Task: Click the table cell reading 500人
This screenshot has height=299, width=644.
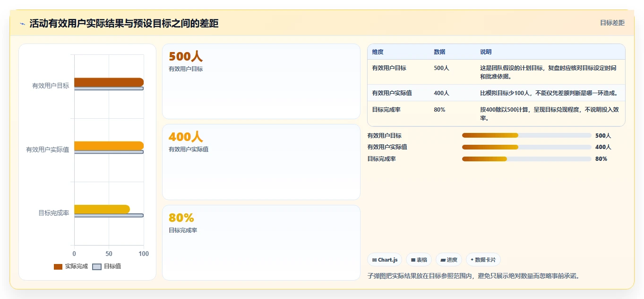Action: [441, 68]
